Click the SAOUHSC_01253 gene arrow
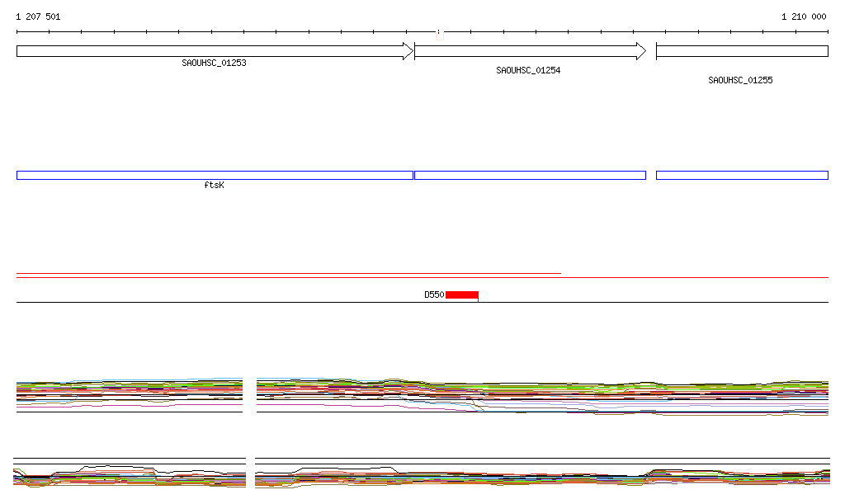 (210, 51)
